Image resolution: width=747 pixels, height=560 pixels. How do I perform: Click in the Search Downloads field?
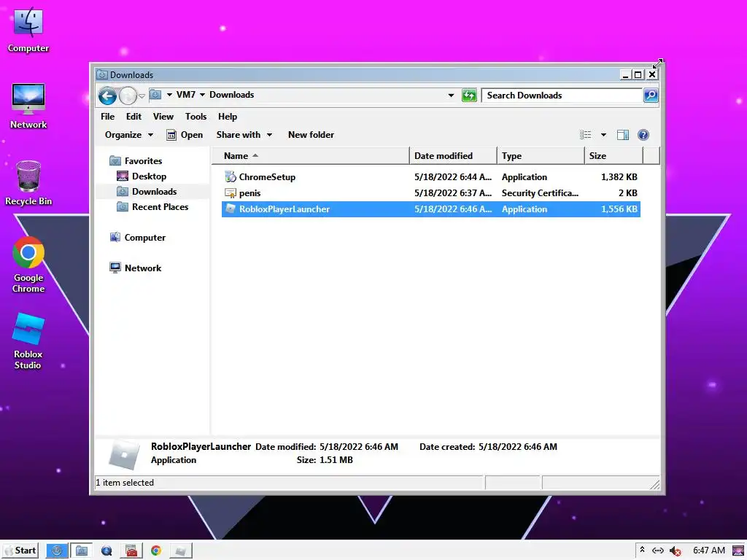click(x=562, y=96)
